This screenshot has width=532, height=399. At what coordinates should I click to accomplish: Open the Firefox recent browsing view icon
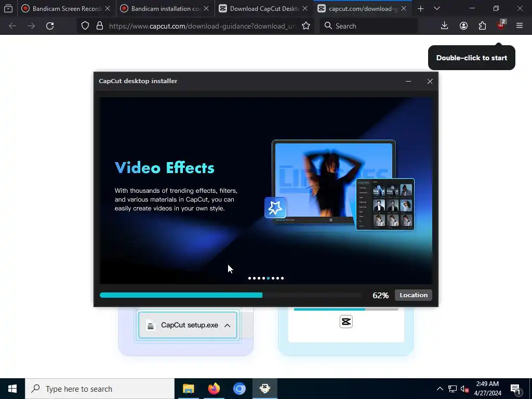[8, 8]
